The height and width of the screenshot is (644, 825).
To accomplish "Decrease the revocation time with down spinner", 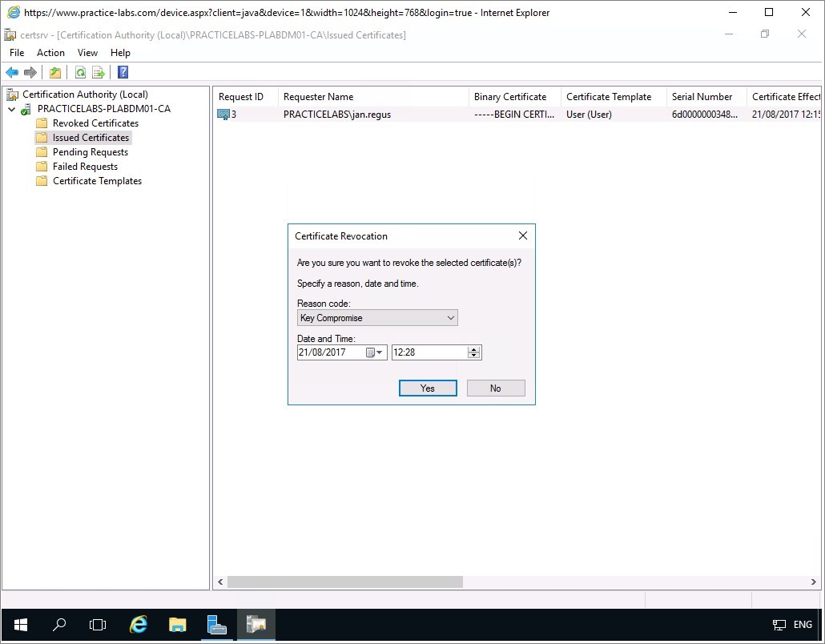I will pyautogui.click(x=473, y=356).
